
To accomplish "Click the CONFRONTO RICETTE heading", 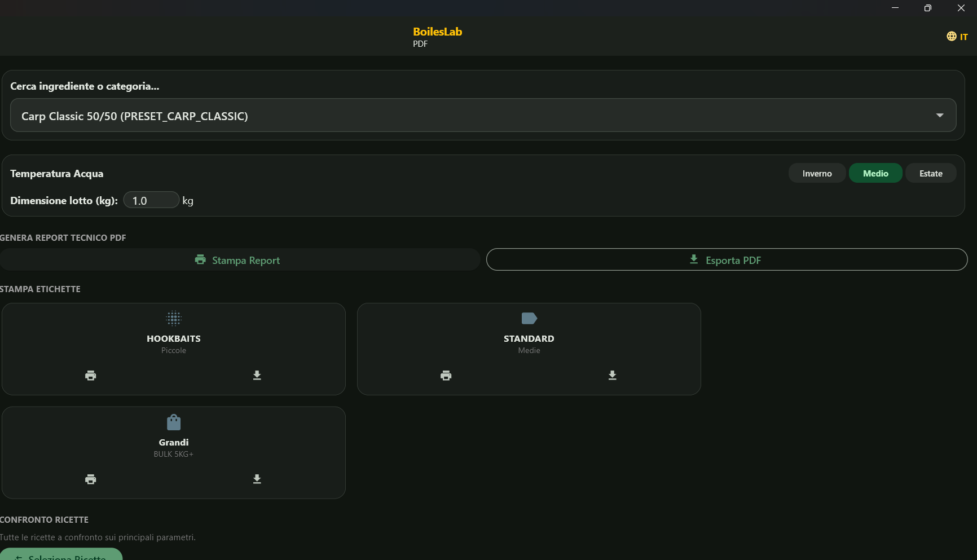I will (x=44, y=519).
